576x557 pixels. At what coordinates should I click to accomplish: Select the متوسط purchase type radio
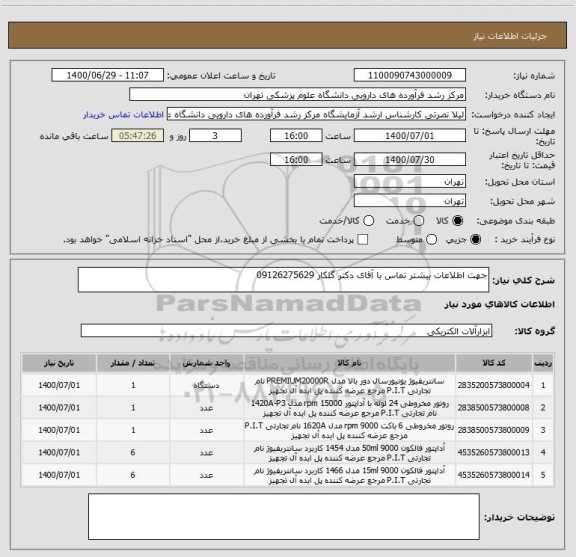431,240
